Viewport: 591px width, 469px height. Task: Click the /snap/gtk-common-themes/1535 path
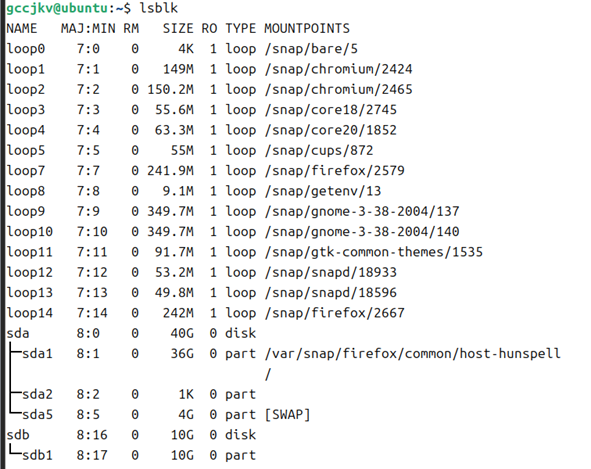[x=374, y=253]
